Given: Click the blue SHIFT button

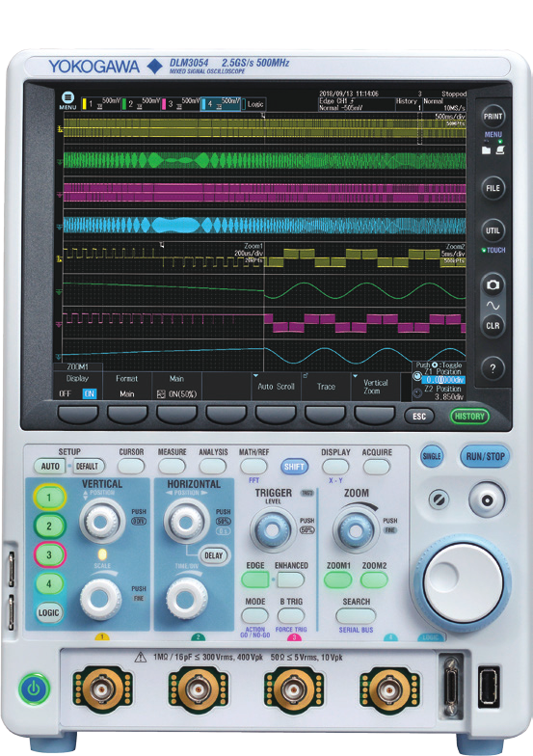Looking at the screenshot, I should (x=294, y=467).
